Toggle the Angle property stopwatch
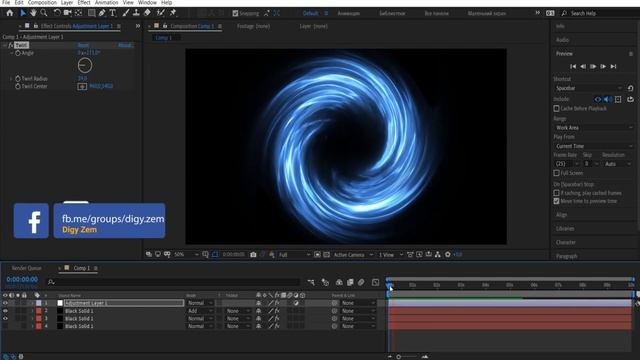This screenshot has height=360, width=640. (18, 53)
